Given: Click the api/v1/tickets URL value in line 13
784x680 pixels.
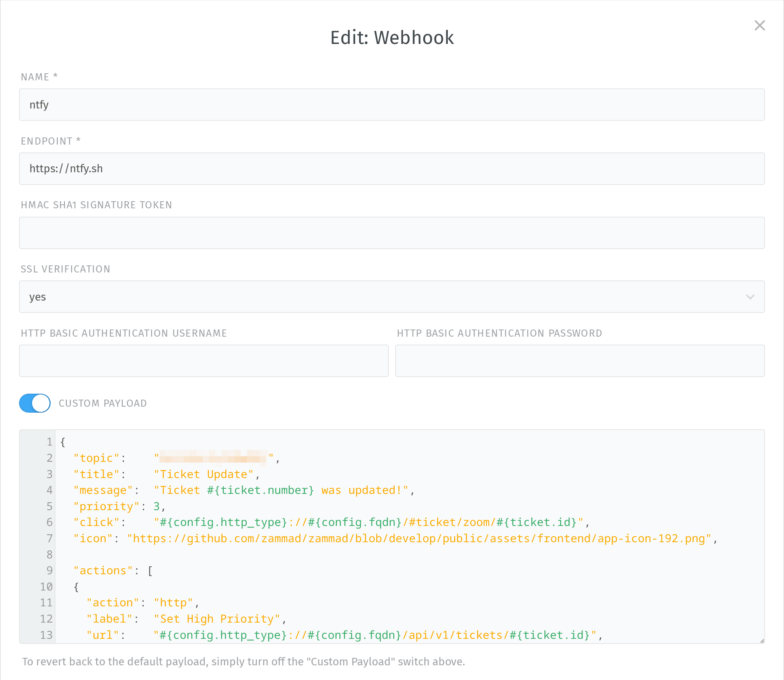Looking at the screenshot, I should pyautogui.click(x=375, y=635).
